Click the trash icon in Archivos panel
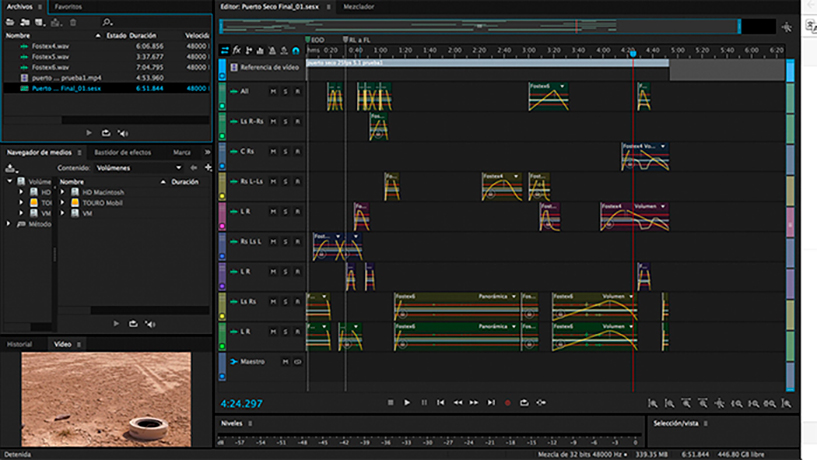The image size is (817, 460). pyautogui.click(x=73, y=22)
